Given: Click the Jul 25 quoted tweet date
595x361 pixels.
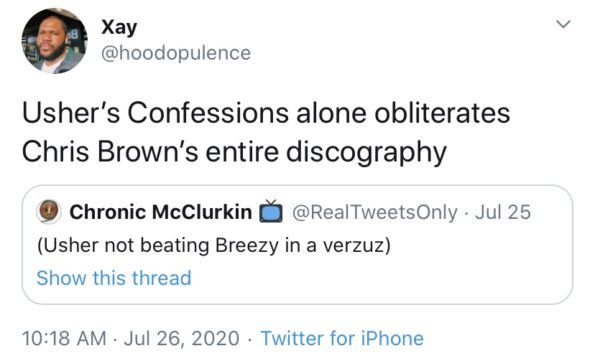Looking at the screenshot, I should pyautogui.click(x=503, y=212).
